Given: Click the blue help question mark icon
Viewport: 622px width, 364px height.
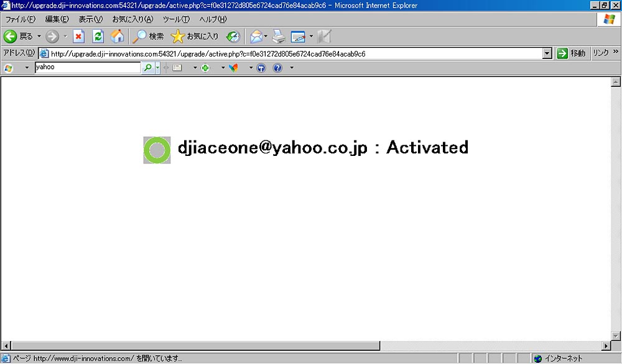Looking at the screenshot, I should (x=277, y=68).
